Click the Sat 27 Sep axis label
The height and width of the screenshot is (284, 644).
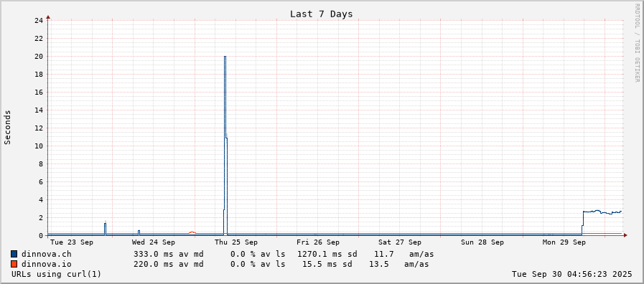point(400,242)
